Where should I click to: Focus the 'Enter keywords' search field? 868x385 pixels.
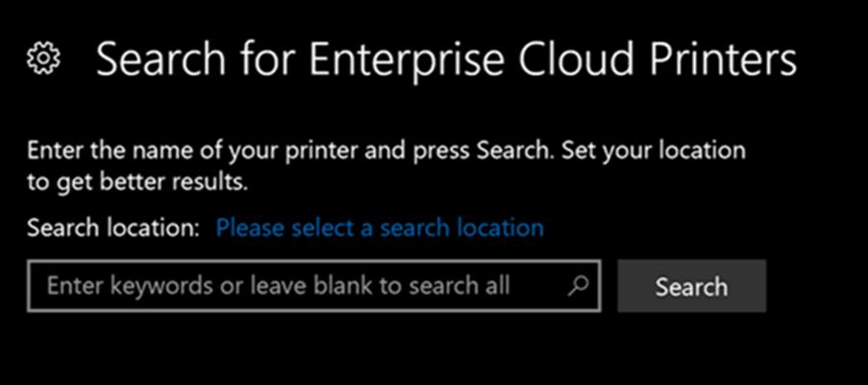click(x=314, y=286)
